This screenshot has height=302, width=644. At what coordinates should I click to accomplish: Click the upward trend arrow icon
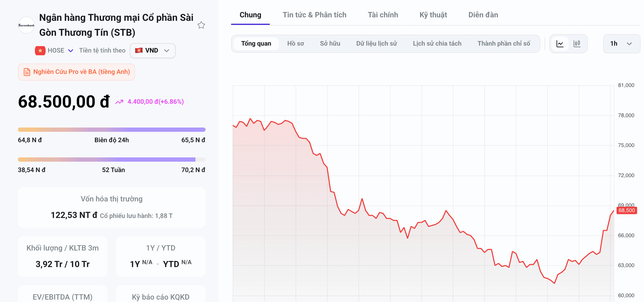119,102
